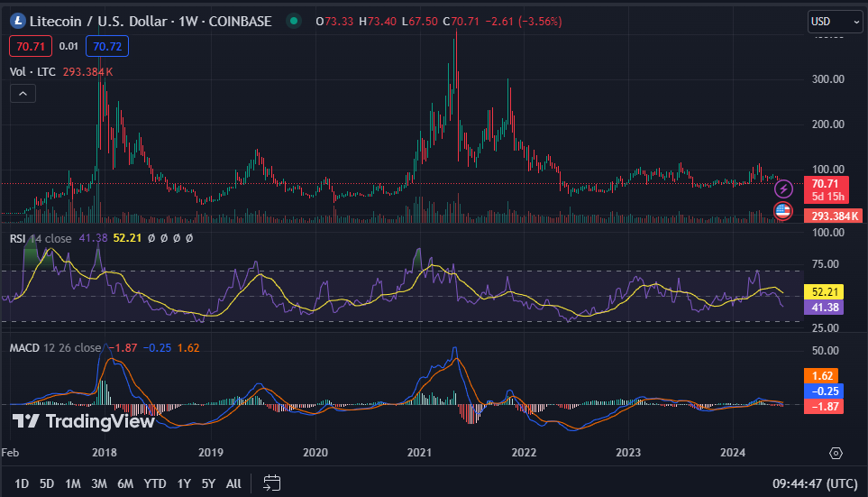Select the 1D time range
The height and width of the screenshot is (497, 868).
tap(22, 483)
